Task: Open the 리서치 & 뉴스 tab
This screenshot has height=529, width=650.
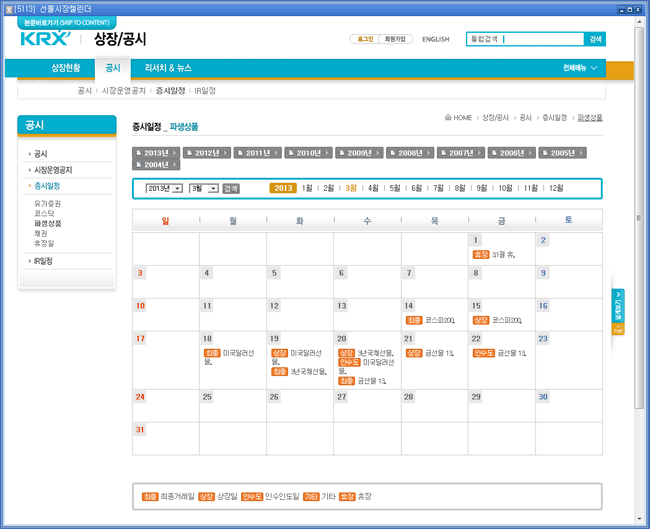Action: [x=167, y=68]
